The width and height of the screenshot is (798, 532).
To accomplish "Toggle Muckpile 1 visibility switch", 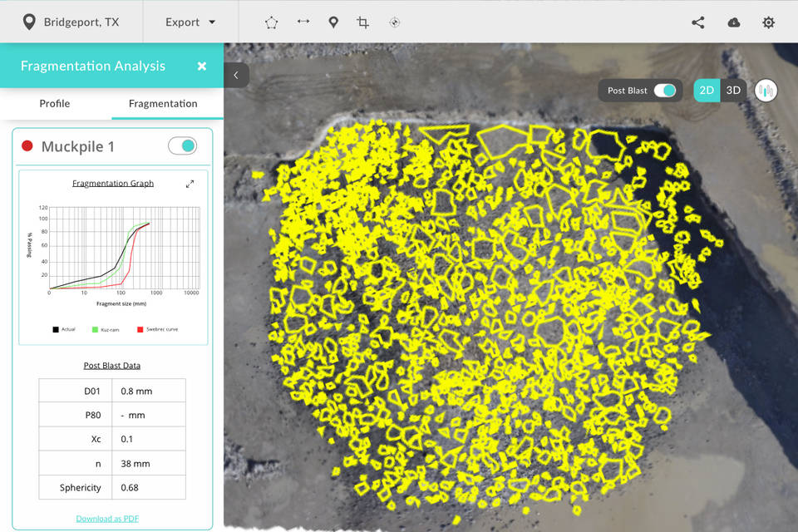I will (182, 146).
